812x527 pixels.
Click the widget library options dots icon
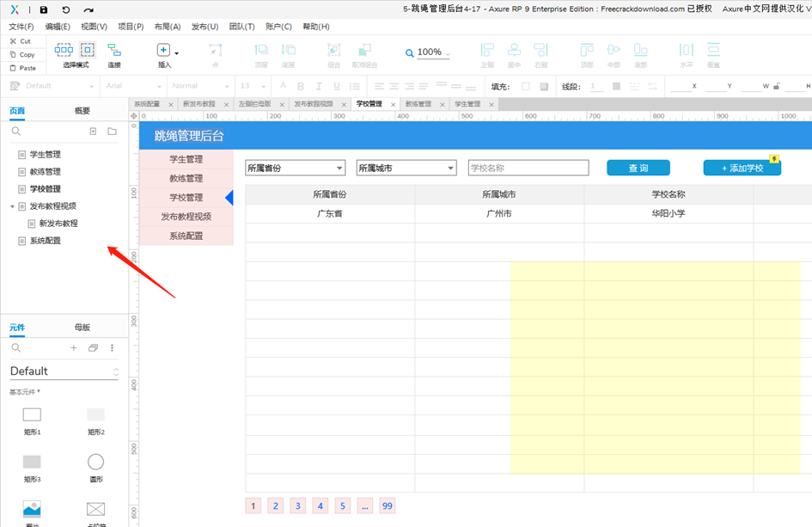tap(112, 347)
